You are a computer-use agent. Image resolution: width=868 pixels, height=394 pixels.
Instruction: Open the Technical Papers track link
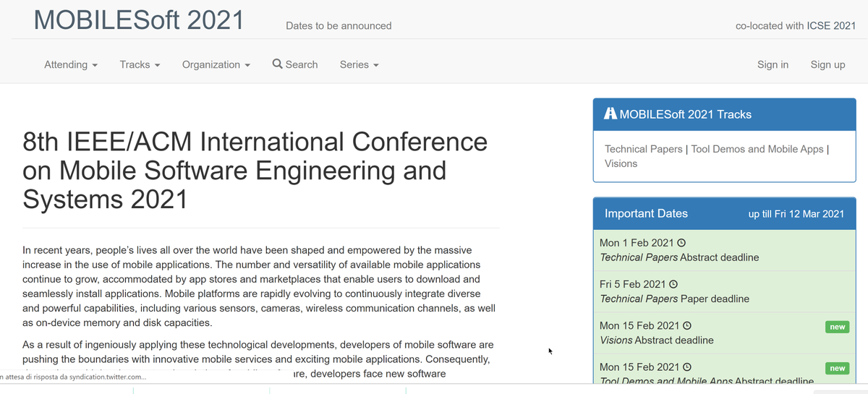(x=643, y=149)
